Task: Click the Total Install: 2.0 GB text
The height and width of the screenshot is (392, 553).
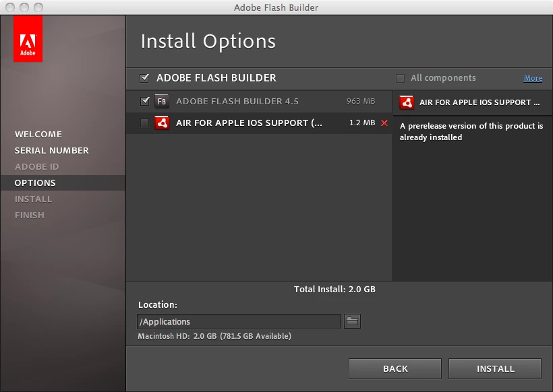Action: coord(334,289)
